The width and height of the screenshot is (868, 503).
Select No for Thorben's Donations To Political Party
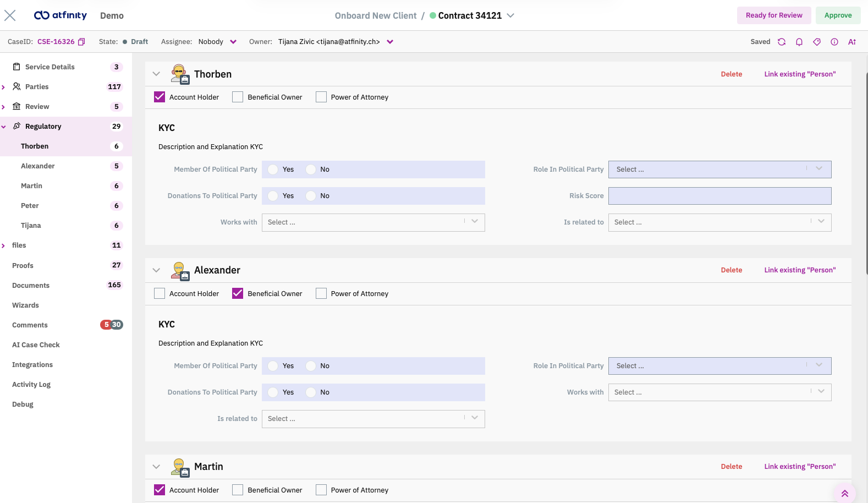(311, 196)
